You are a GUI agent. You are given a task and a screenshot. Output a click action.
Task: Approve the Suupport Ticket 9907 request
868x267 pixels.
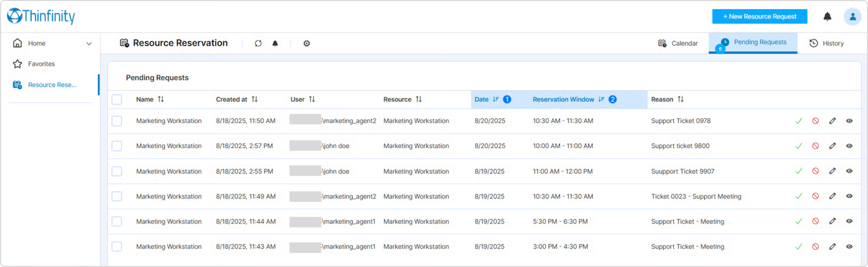tap(799, 172)
